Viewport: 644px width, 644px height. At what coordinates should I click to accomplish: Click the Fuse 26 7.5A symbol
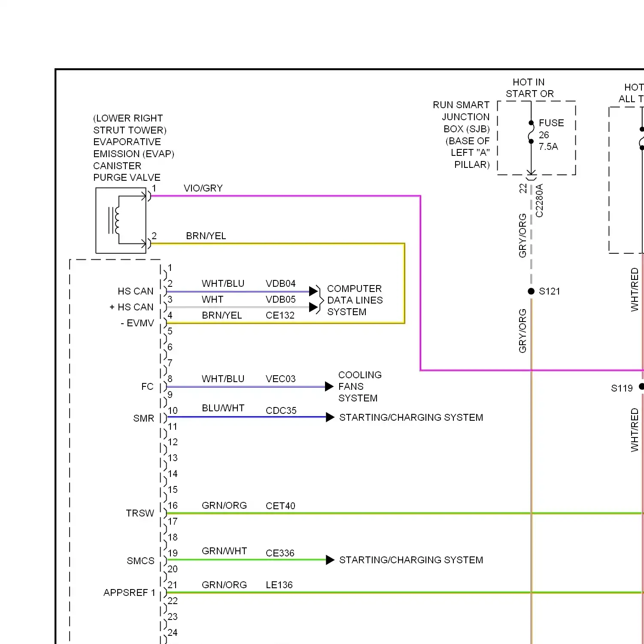pos(531,132)
